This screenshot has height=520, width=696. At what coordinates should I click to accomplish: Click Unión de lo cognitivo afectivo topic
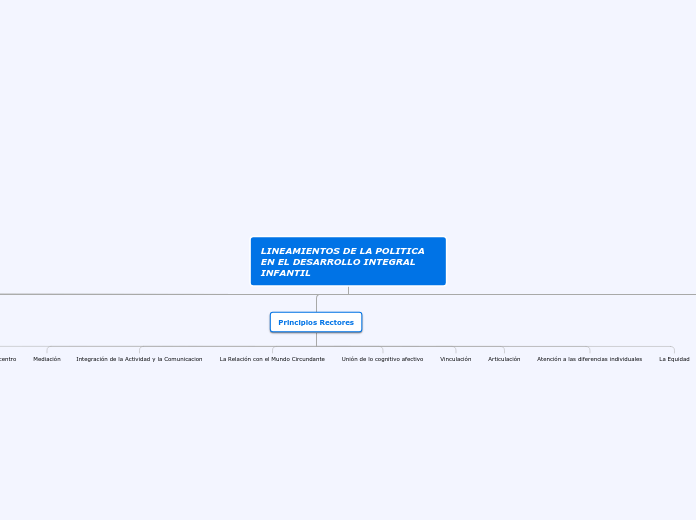382,359
